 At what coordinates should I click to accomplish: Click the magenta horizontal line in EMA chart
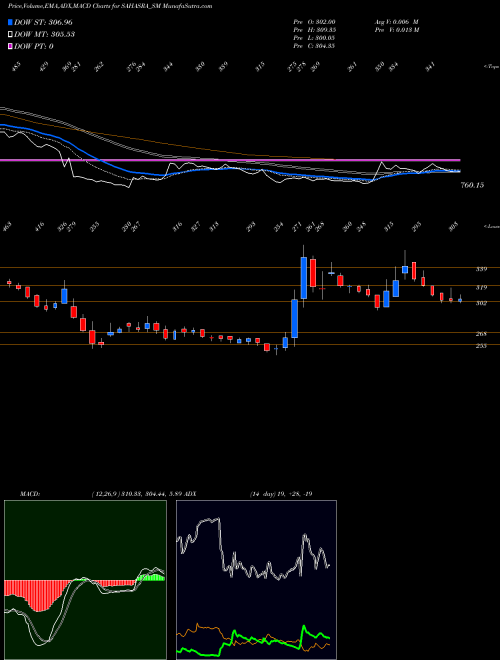point(230,160)
